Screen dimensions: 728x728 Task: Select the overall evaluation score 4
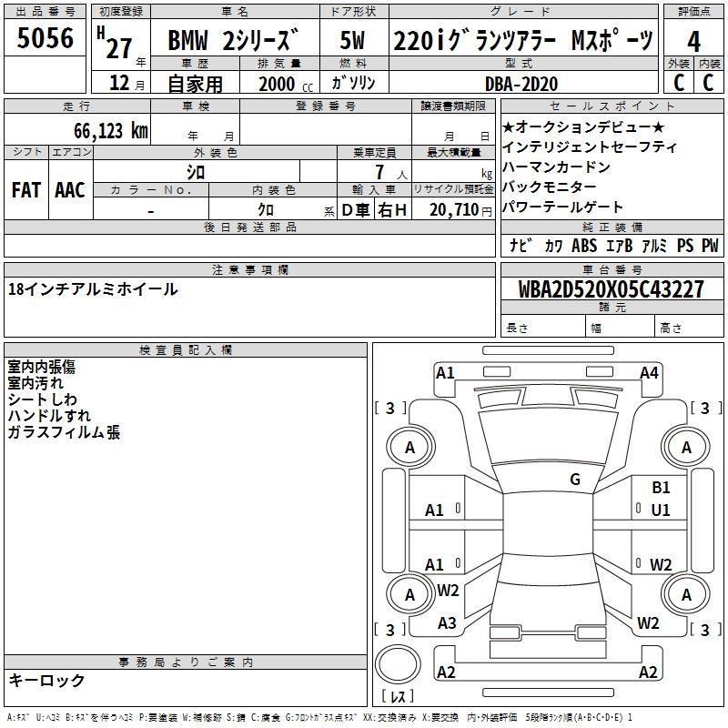point(694,41)
